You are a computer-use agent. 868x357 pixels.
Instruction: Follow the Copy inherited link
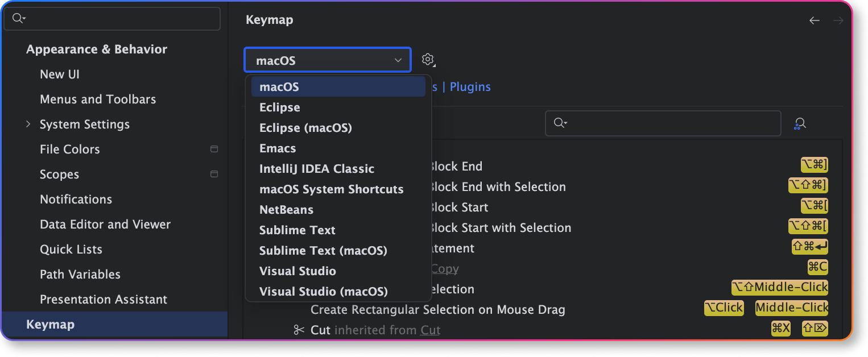tap(444, 269)
